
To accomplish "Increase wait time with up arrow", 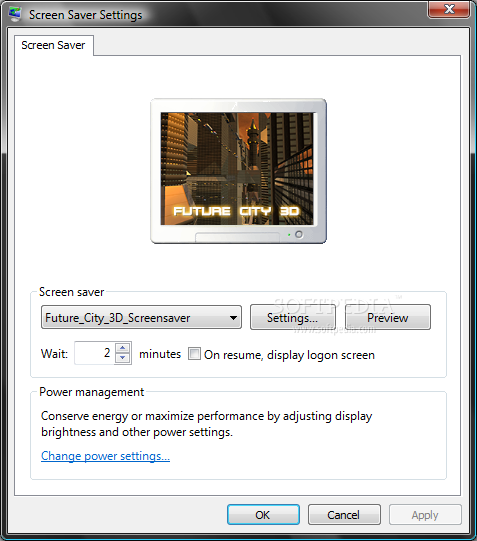I will click(x=123, y=347).
